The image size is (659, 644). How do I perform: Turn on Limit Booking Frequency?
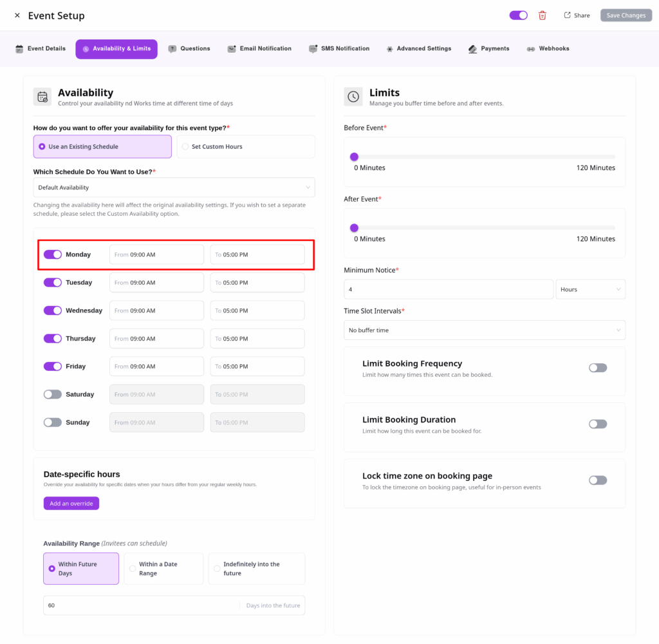pos(597,368)
